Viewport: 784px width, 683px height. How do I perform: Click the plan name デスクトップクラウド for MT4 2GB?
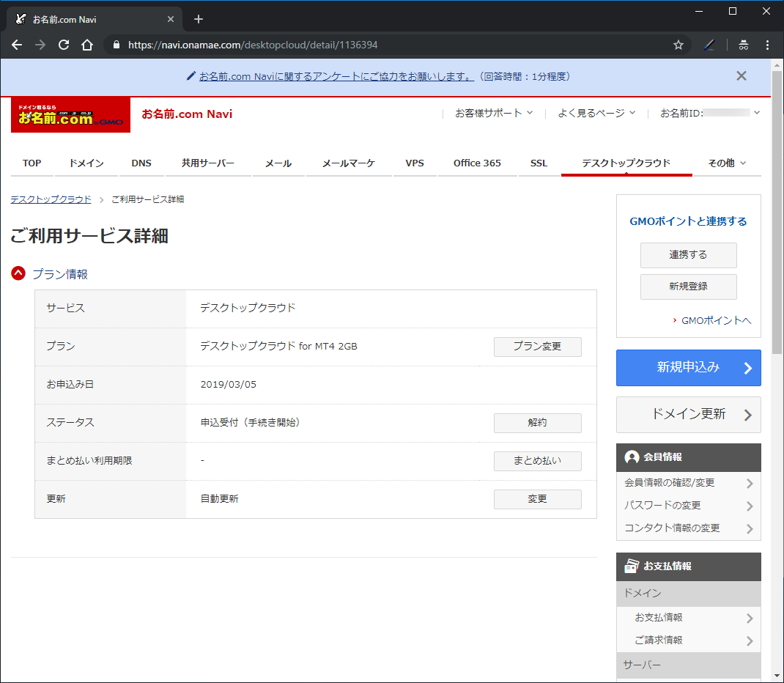click(279, 346)
